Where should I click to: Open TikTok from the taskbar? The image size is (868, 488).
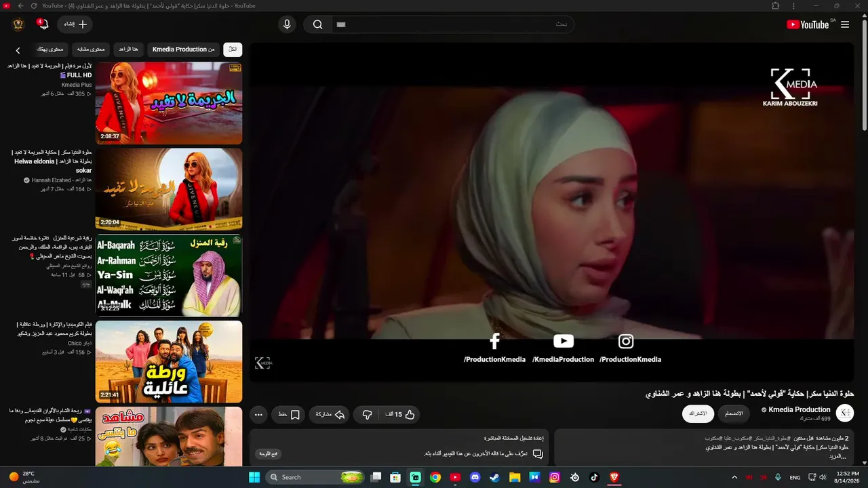tap(595, 477)
